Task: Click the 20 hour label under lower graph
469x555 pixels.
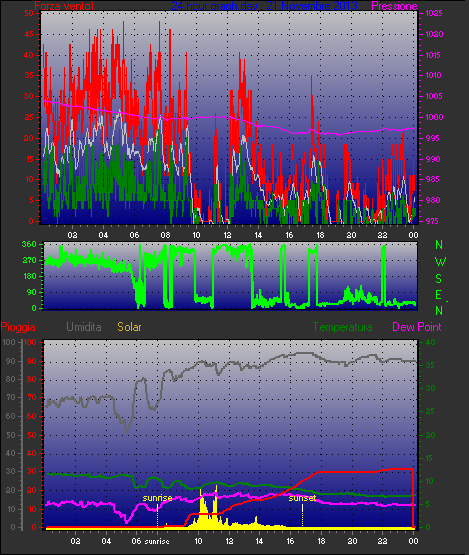Action: point(352,541)
